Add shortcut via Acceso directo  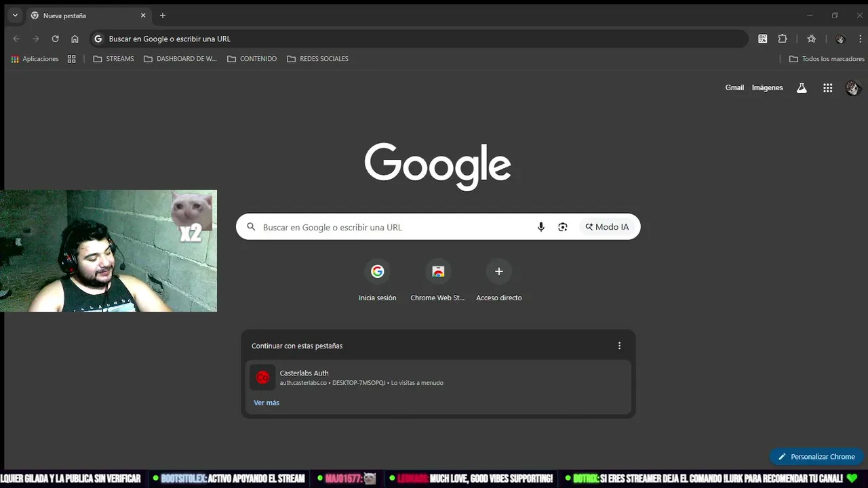click(499, 281)
